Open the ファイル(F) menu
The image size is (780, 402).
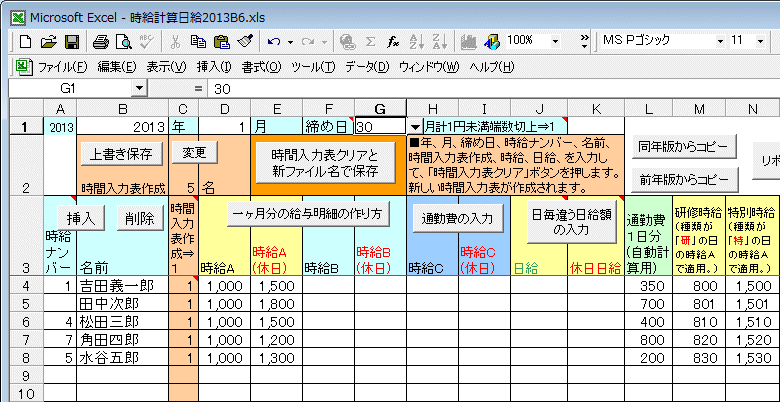pos(57,67)
